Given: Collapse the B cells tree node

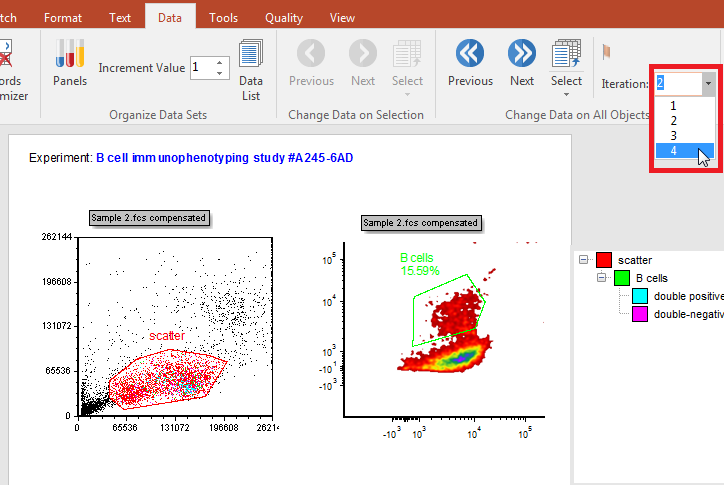Looking at the screenshot, I should pyautogui.click(x=601, y=278).
